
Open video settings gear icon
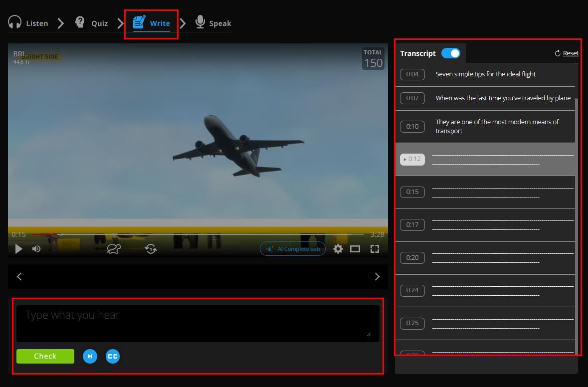coord(338,249)
